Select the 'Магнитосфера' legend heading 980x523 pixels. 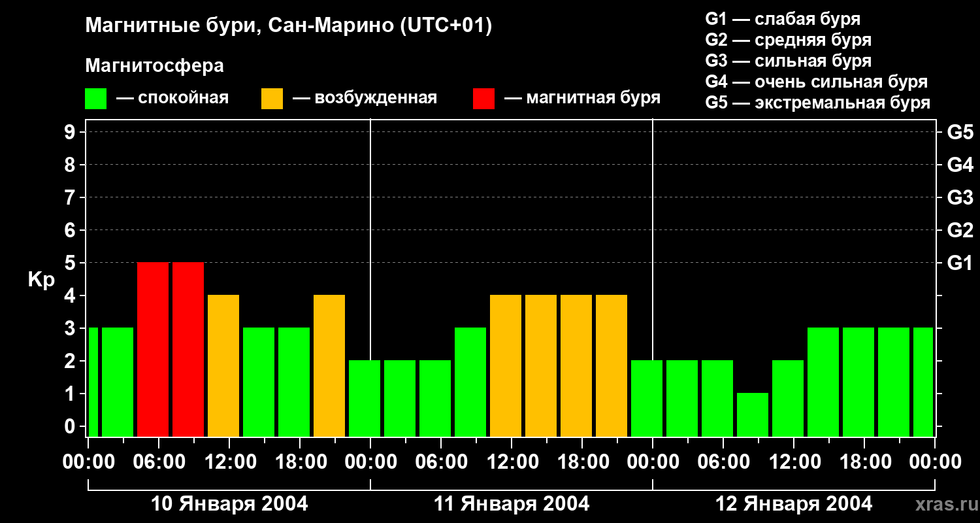click(155, 66)
